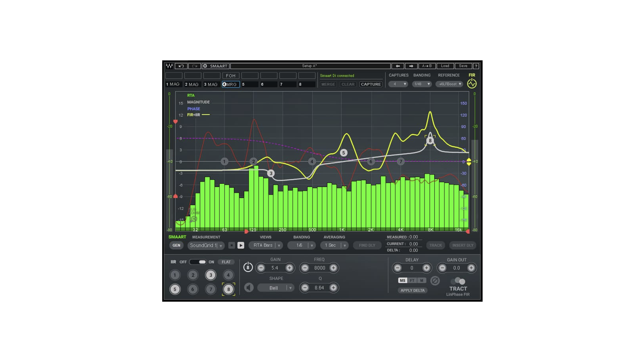Open the Views RTA Bars dropdown
644x362 pixels.
point(266,245)
